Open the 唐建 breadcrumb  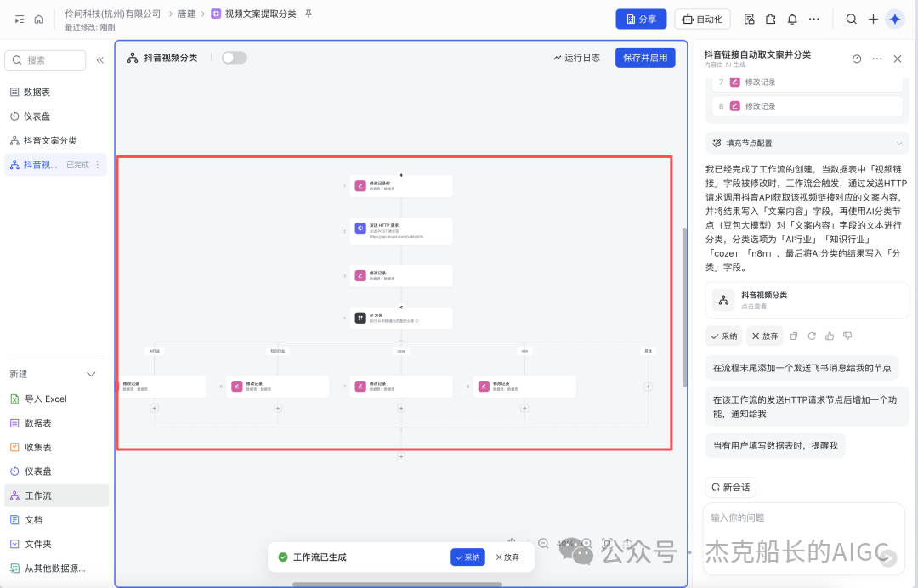tap(187, 14)
